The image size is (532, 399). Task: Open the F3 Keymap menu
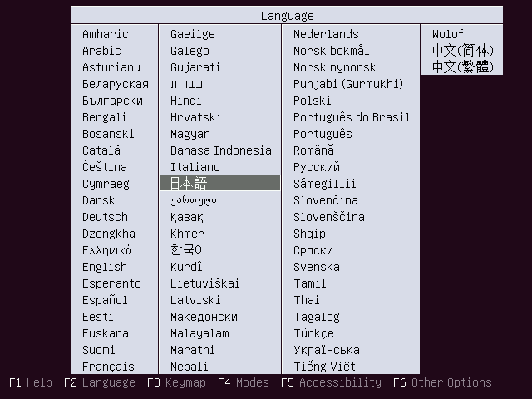(176, 383)
